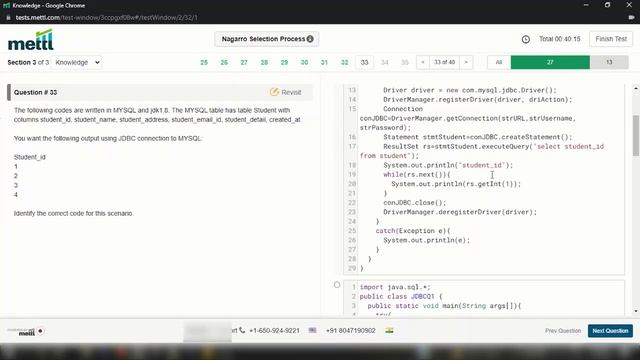The height and width of the screenshot is (360, 640).
Task: Jump to question 29
Action: 284,62
